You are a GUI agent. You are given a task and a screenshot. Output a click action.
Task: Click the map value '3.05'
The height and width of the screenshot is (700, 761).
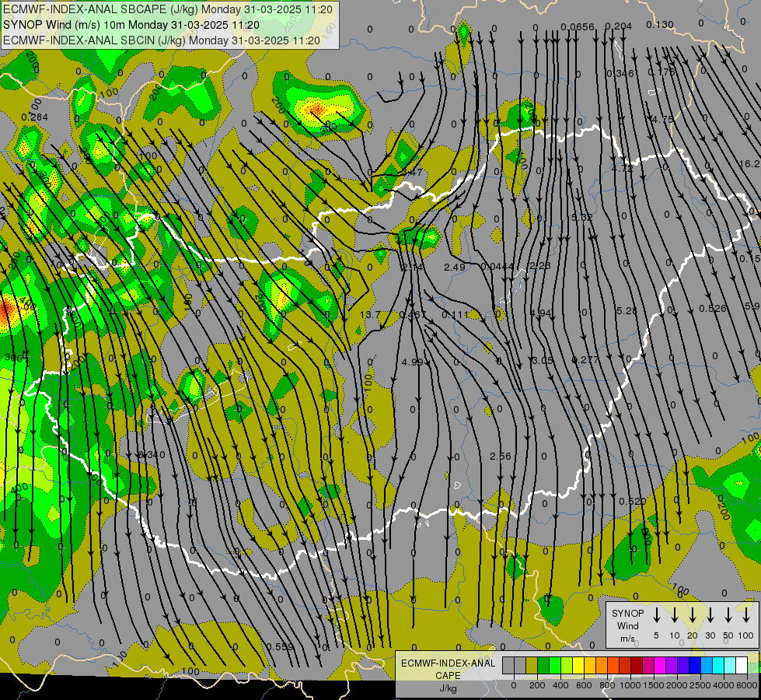click(x=542, y=360)
